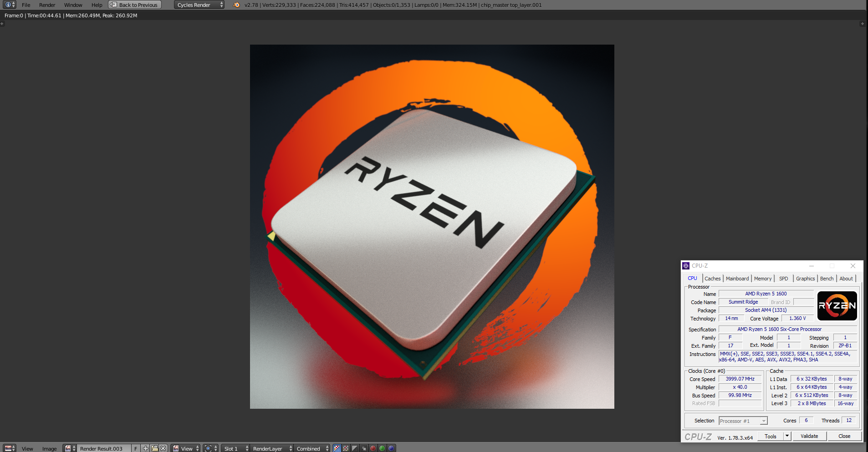Screen dimensions: 868x452
Task: Toggle fake user F for Render Result.003
Action: 136,448
